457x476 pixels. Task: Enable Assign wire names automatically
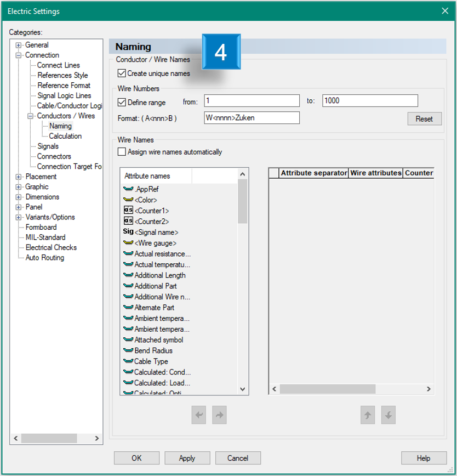click(121, 151)
